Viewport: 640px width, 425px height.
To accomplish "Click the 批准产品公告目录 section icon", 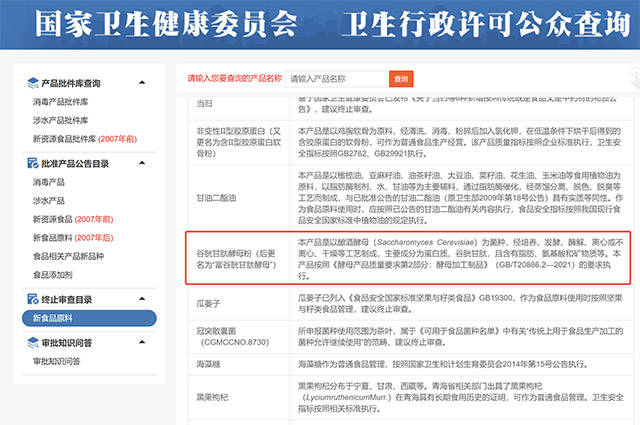I will (32, 163).
